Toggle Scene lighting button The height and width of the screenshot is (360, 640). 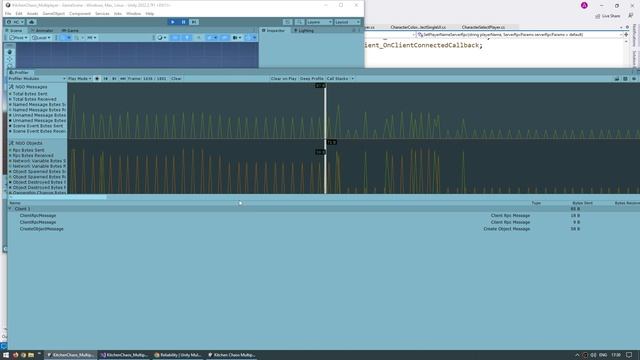pyautogui.click(x=187, y=38)
